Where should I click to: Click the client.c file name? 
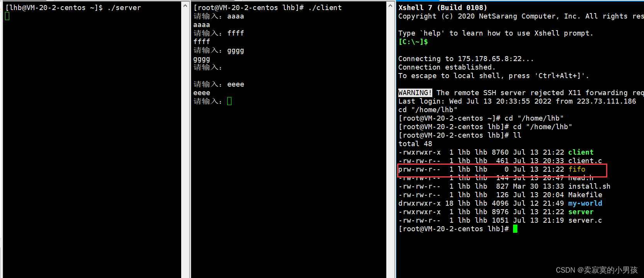585,161
